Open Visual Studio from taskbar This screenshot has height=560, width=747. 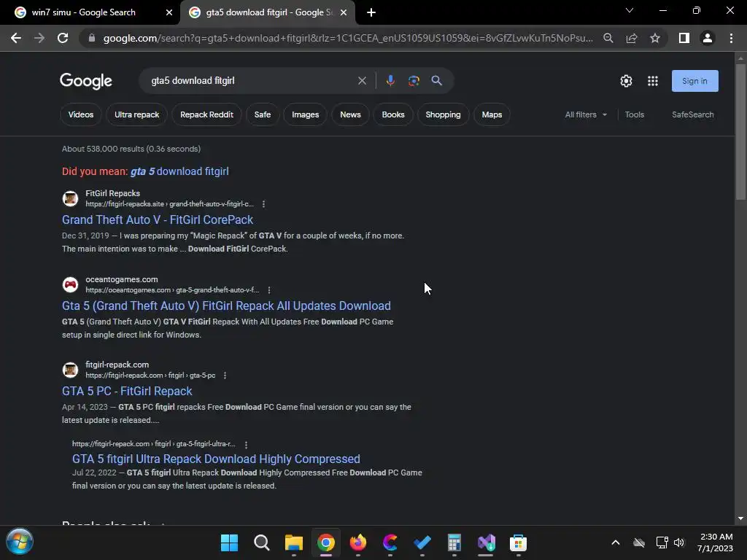(487, 542)
